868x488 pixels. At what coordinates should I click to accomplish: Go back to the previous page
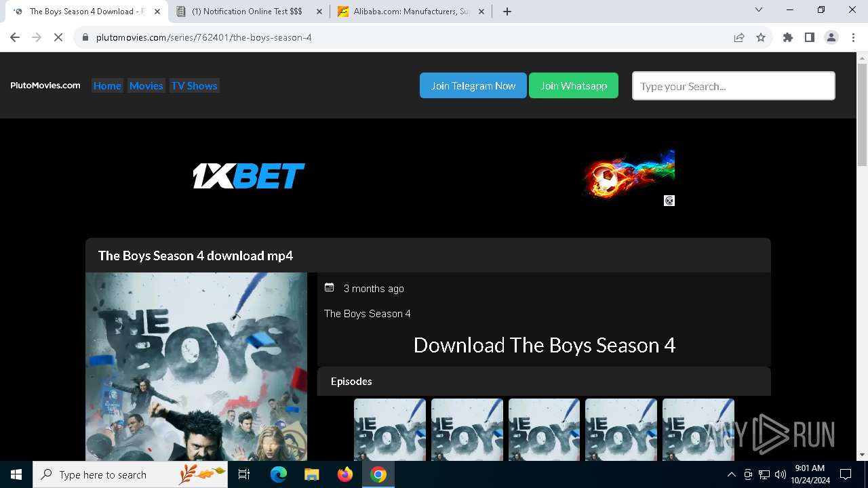click(15, 37)
